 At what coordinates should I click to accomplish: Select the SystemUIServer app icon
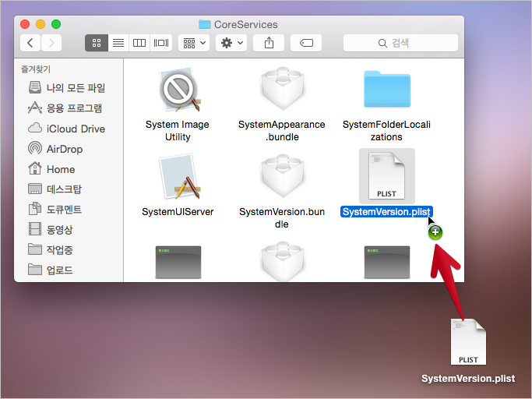click(180, 177)
